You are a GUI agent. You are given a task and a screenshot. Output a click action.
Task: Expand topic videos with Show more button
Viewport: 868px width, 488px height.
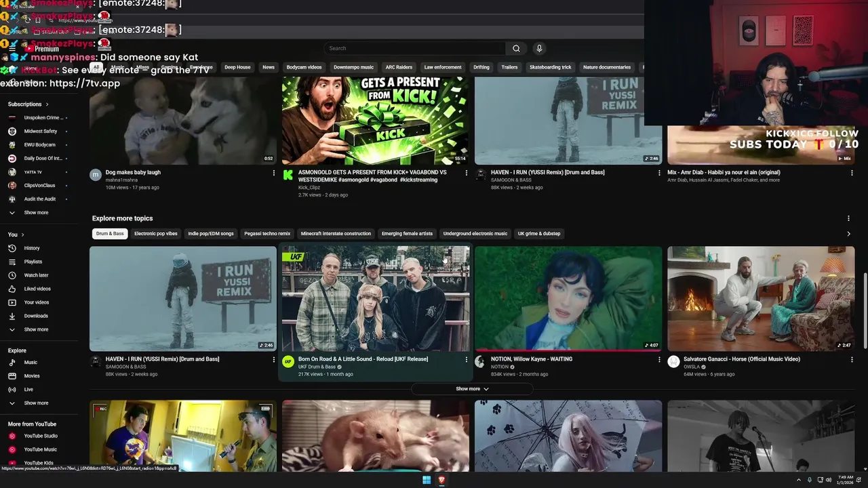pos(472,389)
